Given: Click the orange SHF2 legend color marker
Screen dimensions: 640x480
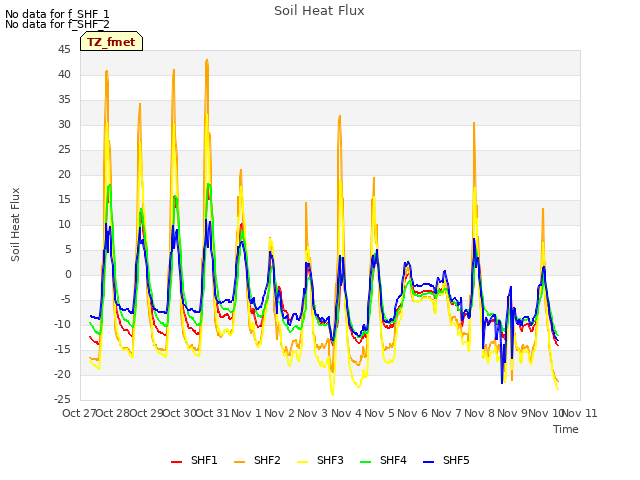Looking at the screenshot, I should 240,462.
